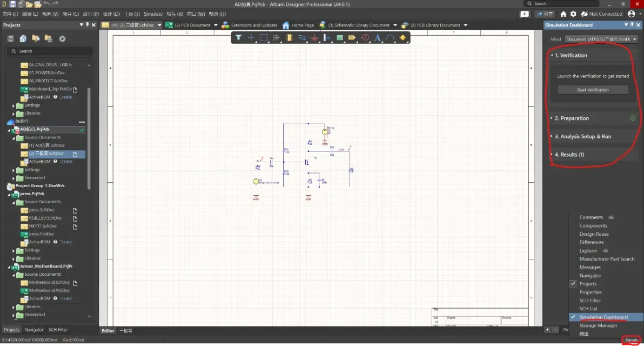Toggle the Preparation status check mark
Image resolution: width=644 pixels, height=346 pixels.
click(633, 118)
